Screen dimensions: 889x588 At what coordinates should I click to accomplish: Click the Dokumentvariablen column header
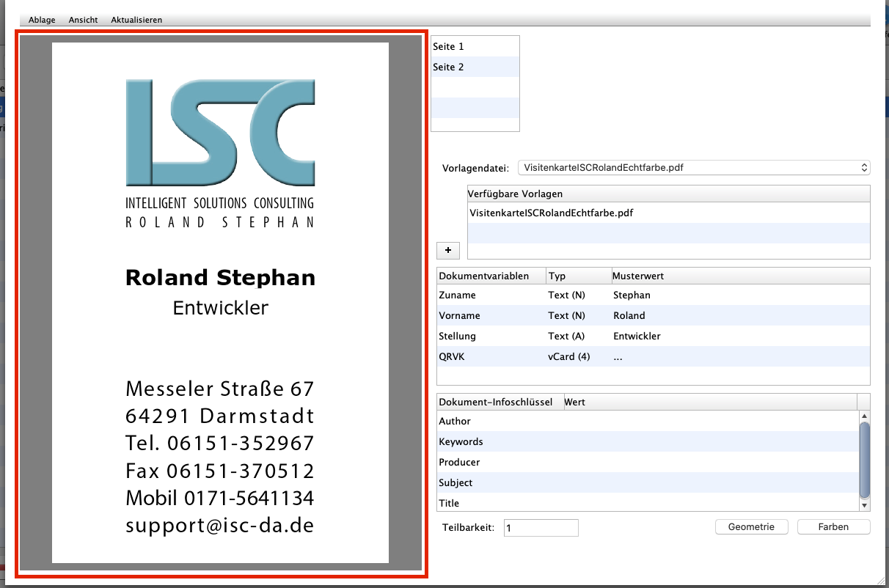(x=491, y=276)
